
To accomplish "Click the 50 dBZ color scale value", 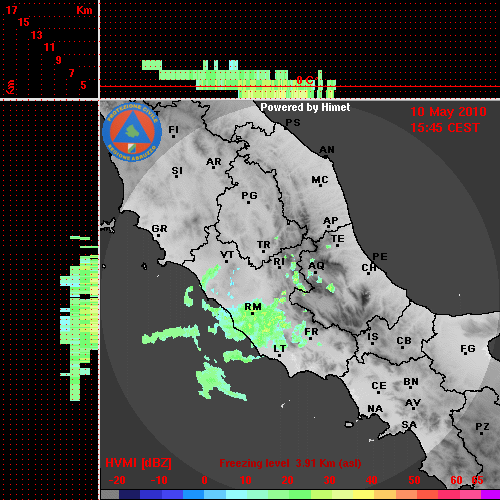I will [x=414, y=480].
